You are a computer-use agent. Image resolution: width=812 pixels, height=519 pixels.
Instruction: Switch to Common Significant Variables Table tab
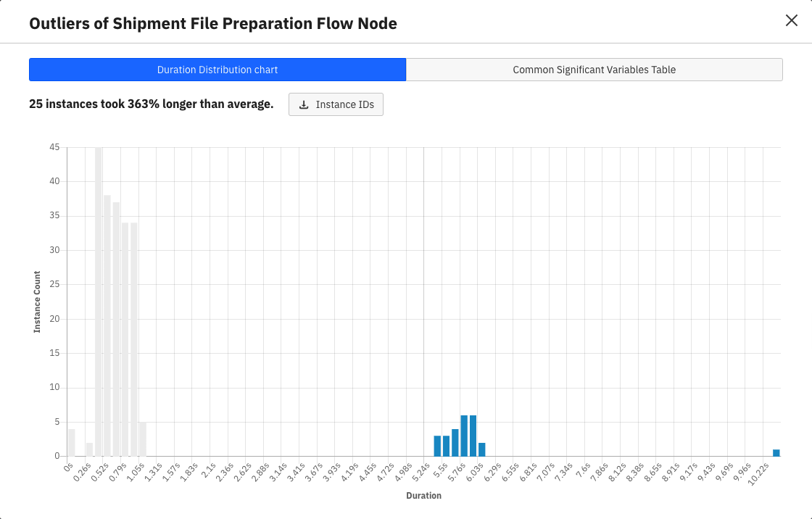pyautogui.click(x=594, y=70)
